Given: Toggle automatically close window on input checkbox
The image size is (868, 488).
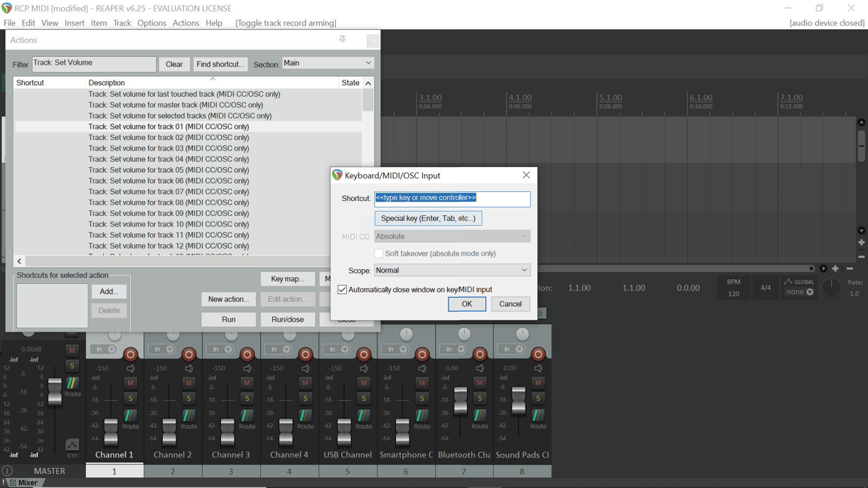Looking at the screenshot, I should coord(343,290).
